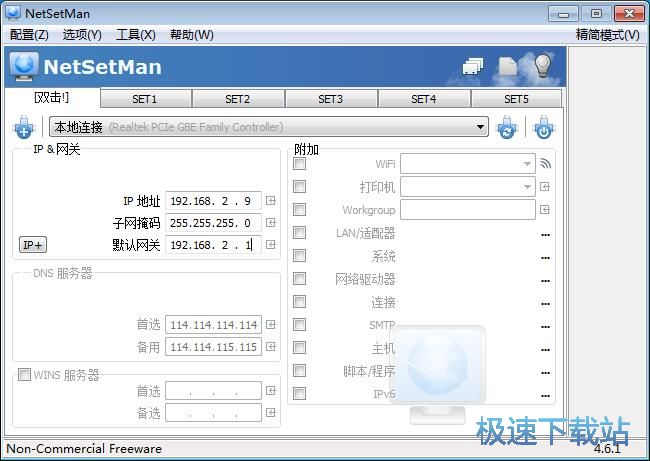Open the 工具(X) menu
Image resolution: width=650 pixels, height=461 pixels.
pyautogui.click(x=136, y=35)
